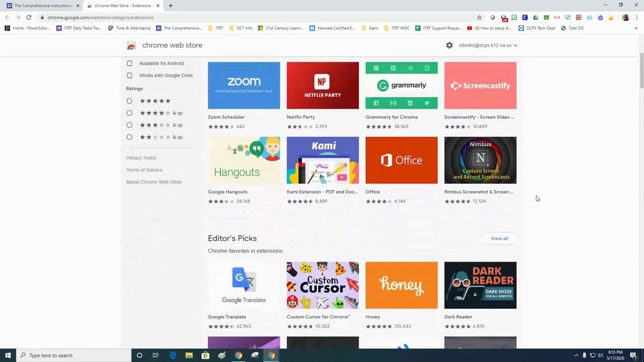Image resolution: width=644 pixels, height=362 pixels.
Task: Select the Chrome Web Store - Extensions tab
Action: 123,6
